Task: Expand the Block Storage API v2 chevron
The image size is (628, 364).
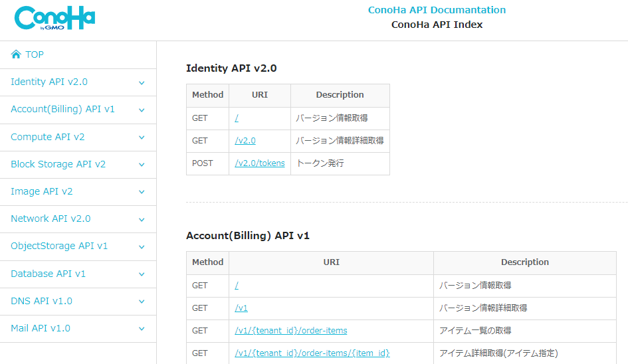Action: click(x=142, y=165)
